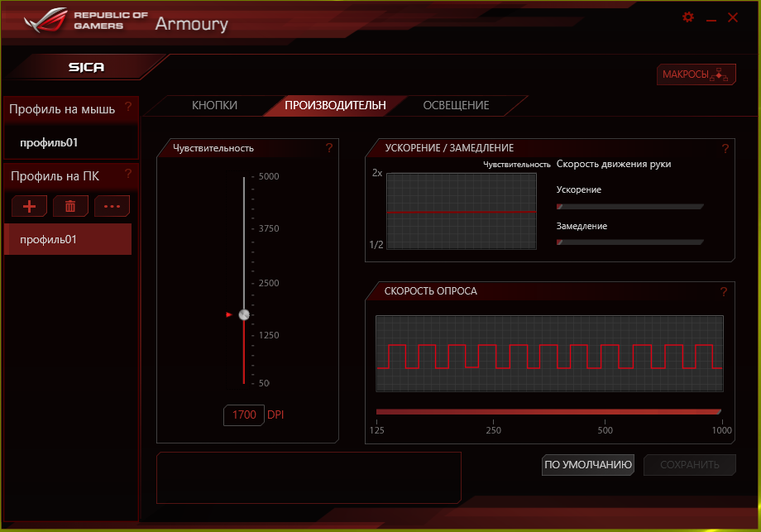Add a new PC profile with plus icon
This screenshot has width=761, height=532.
pyautogui.click(x=29, y=206)
